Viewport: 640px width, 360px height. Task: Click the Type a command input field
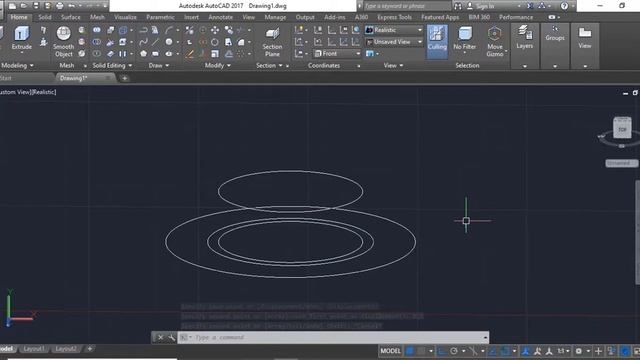point(330,338)
